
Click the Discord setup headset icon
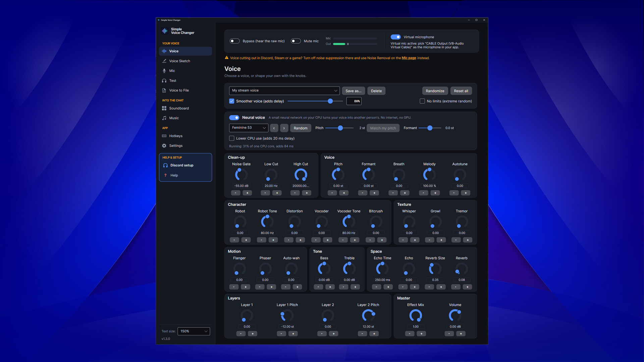pyautogui.click(x=165, y=165)
